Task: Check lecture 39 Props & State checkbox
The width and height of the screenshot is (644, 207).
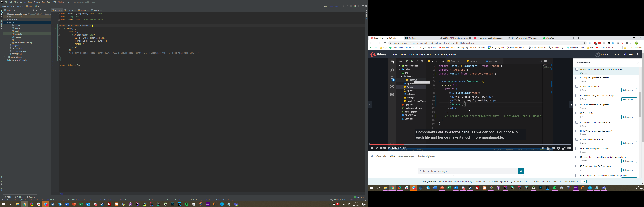Action: coord(576,113)
